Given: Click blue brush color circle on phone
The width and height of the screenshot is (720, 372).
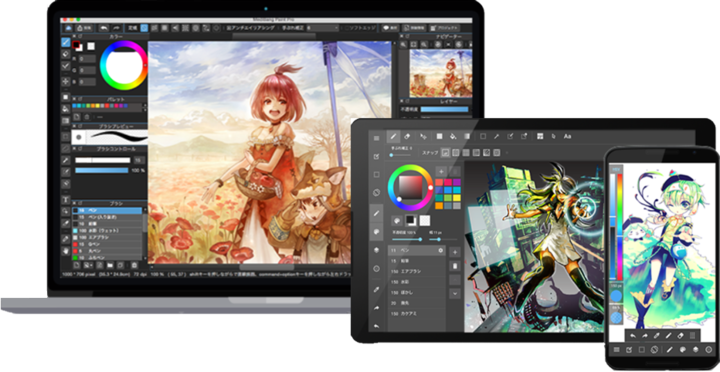Looking at the screenshot, I should click(x=616, y=296).
